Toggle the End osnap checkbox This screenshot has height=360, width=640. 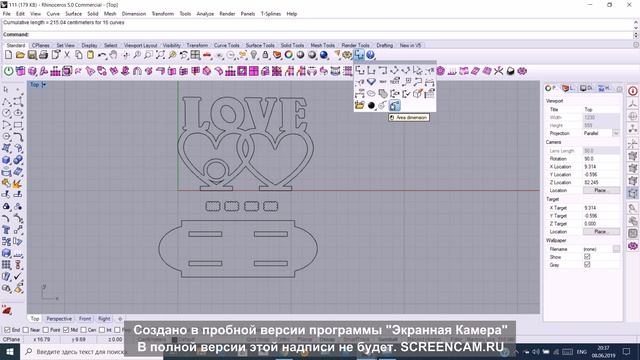pyautogui.click(x=7, y=330)
